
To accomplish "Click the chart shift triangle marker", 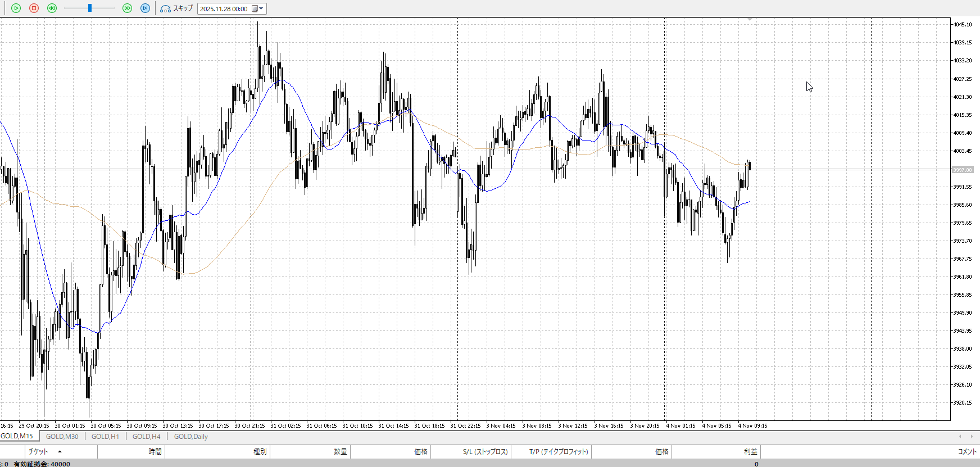I will click(x=750, y=20).
